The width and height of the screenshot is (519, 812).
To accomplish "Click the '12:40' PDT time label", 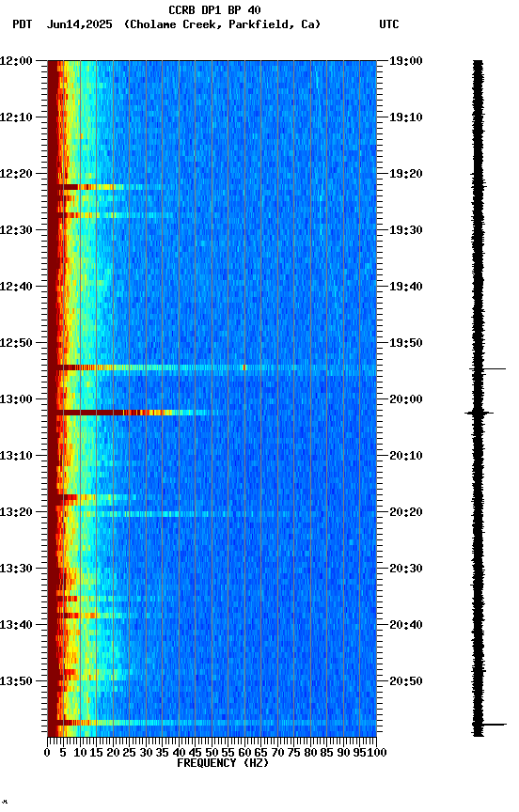I will point(16,287).
